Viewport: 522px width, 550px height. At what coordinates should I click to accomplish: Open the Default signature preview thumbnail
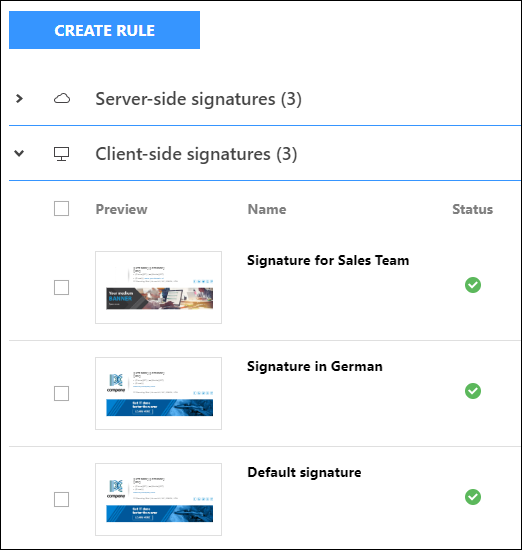pyautogui.click(x=159, y=499)
